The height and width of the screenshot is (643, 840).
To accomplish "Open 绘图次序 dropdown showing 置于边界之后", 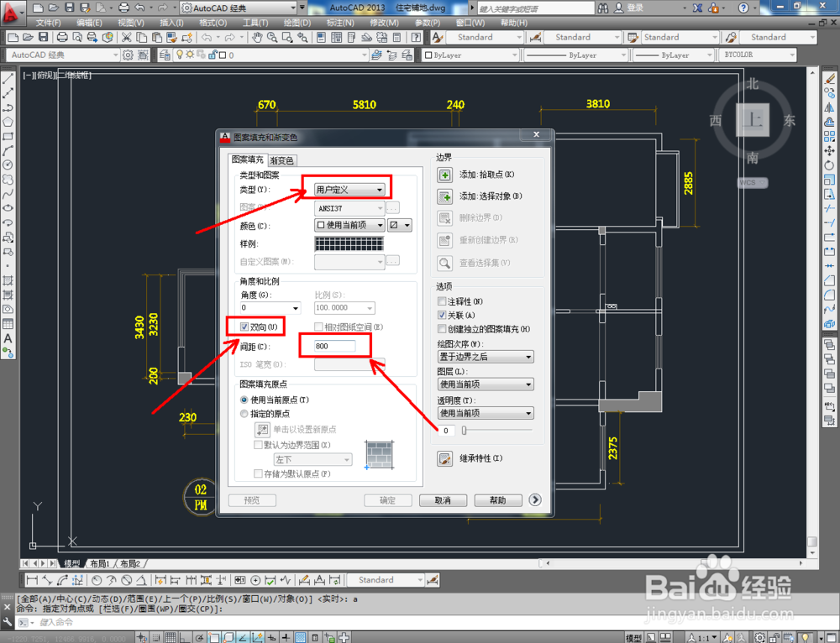I will point(486,357).
